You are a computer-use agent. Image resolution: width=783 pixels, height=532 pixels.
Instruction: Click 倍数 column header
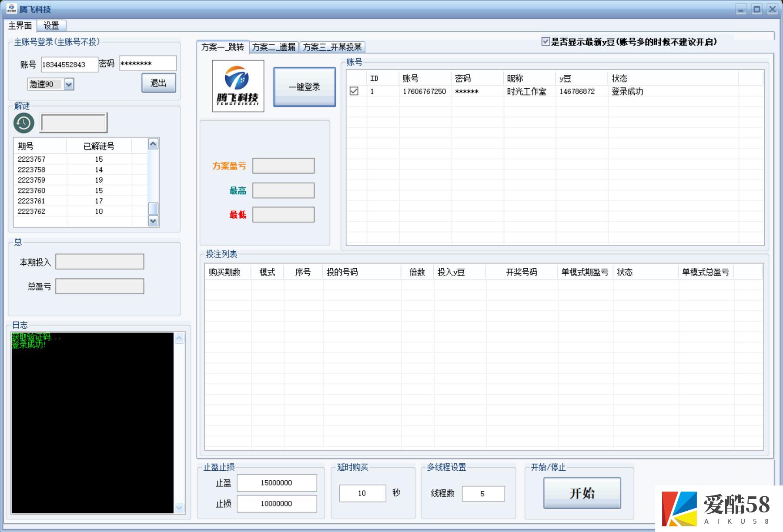click(x=418, y=272)
